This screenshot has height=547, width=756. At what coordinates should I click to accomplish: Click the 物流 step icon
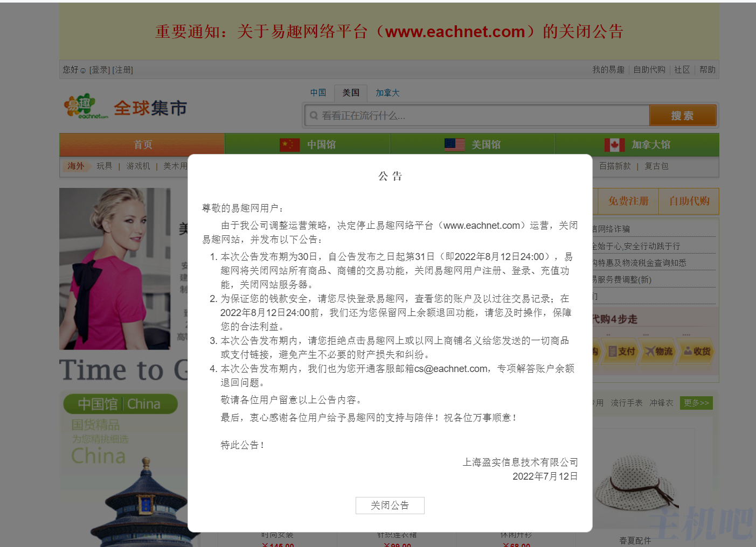click(x=659, y=352)
